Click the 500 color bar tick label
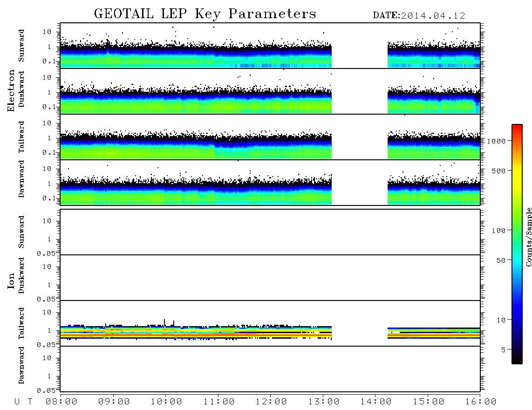 coord(498,171)
